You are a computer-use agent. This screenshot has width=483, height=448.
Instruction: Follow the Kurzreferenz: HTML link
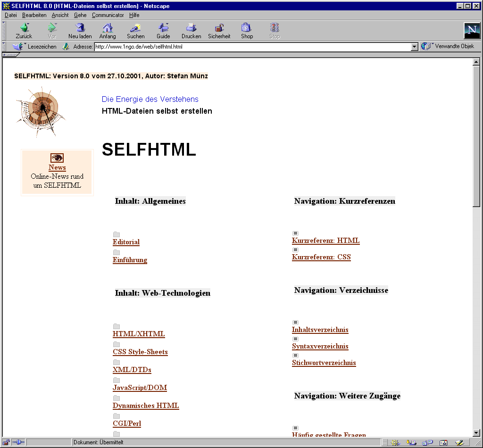325,241
